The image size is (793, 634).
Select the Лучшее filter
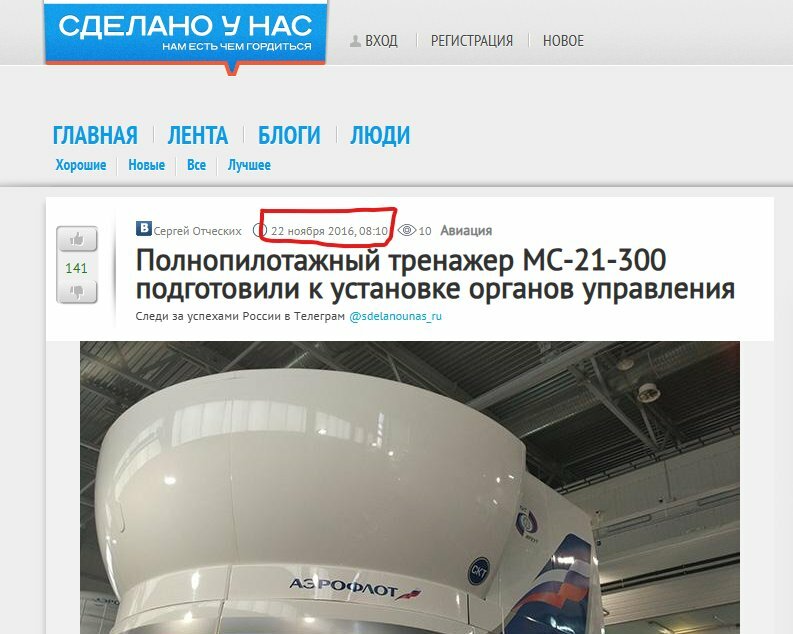pyautogui.click(x=249, y=165)
